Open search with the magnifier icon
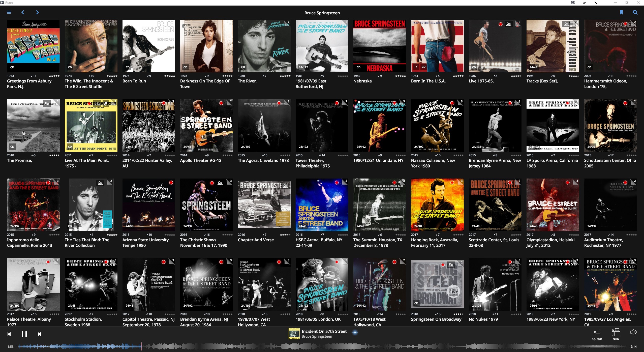This screenshot has width=644, height=352. point(635,12)
